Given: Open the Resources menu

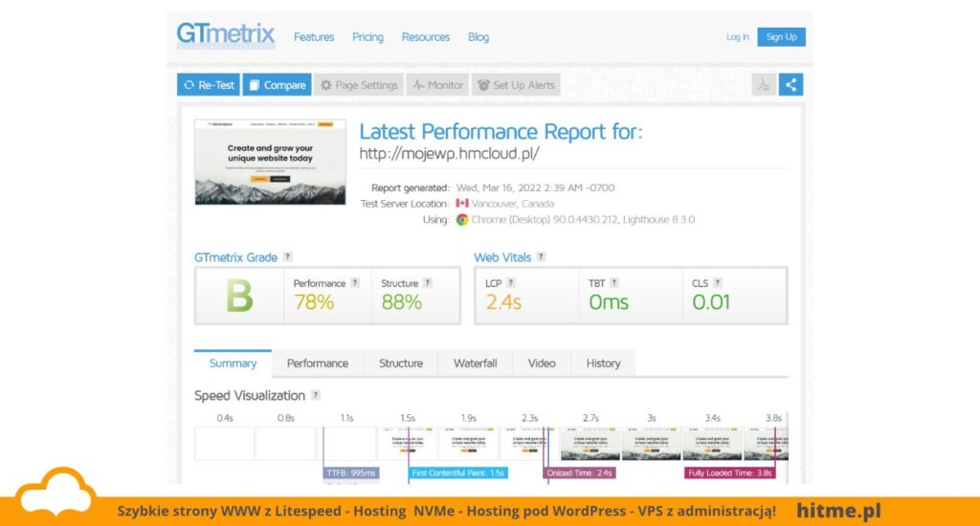Looking at the screenshot, I should point(426,37).
